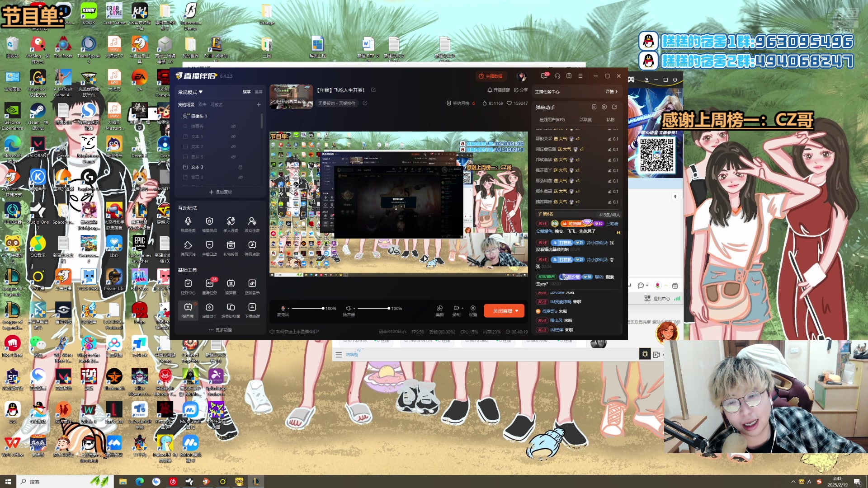
Task: Open 设置 settings gear in control bar
Action: pyautogui.click(x=473, y=310)
